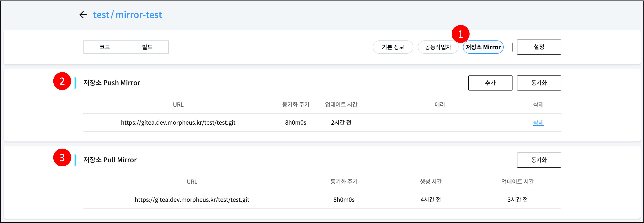The width and height of the screenshot is (644, 223).
Task: Click the 저장소 Push Mirror section heading
Action: [x=112, y=83]
